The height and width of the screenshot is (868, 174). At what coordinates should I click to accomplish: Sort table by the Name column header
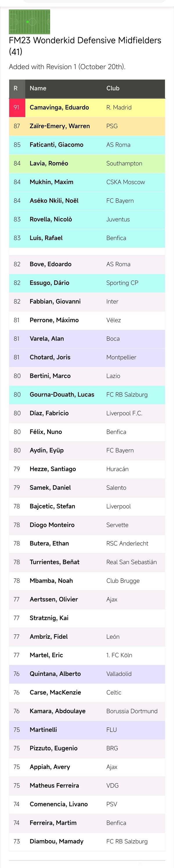[x=38, y=88]
